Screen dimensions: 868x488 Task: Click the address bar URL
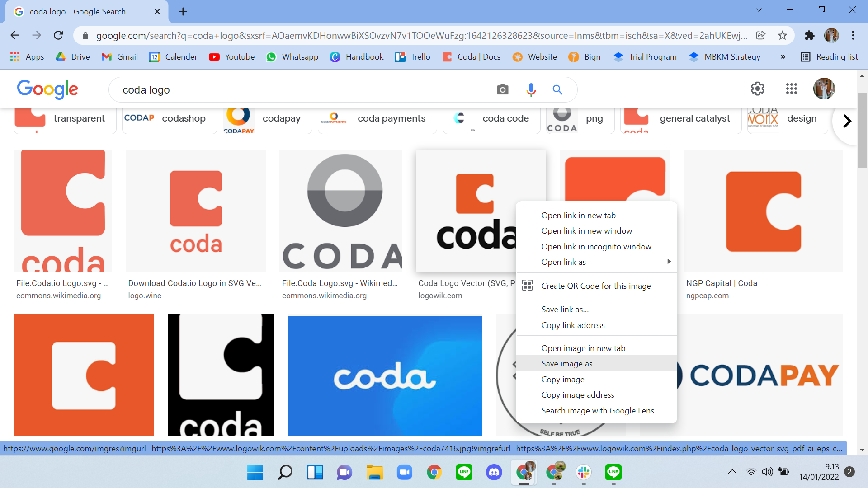coord(421,35)
